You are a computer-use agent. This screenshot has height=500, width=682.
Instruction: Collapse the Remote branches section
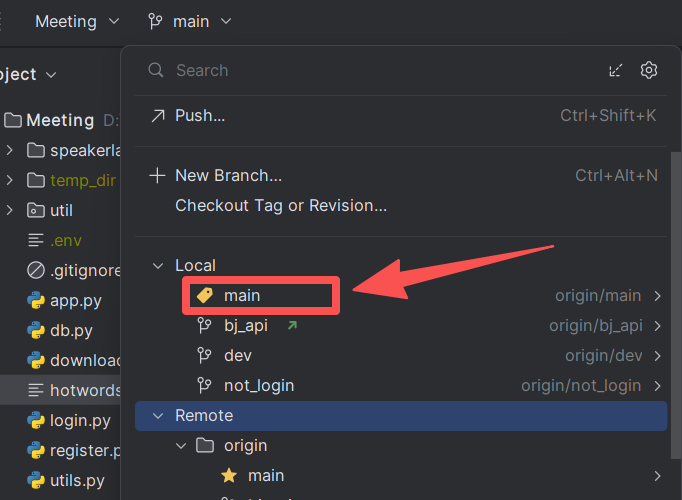158,416
